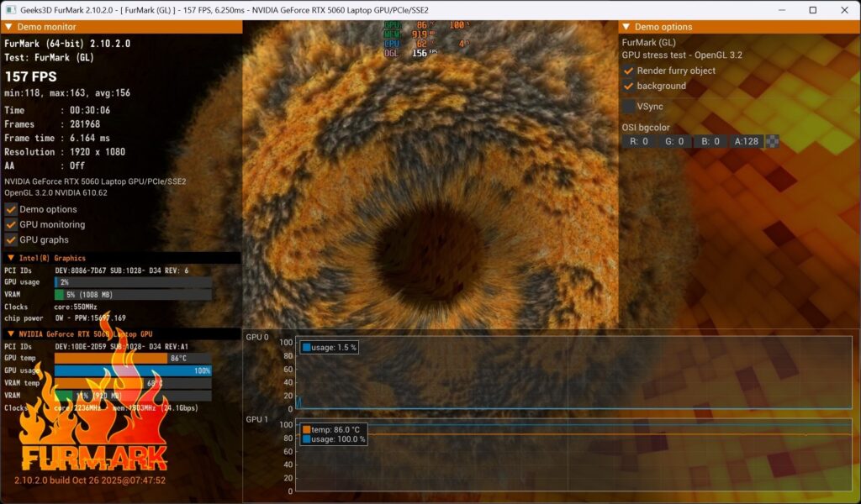Click overlay GPU temperature 86 reading
Screen dimensions: 861x504
coord(422,25)
